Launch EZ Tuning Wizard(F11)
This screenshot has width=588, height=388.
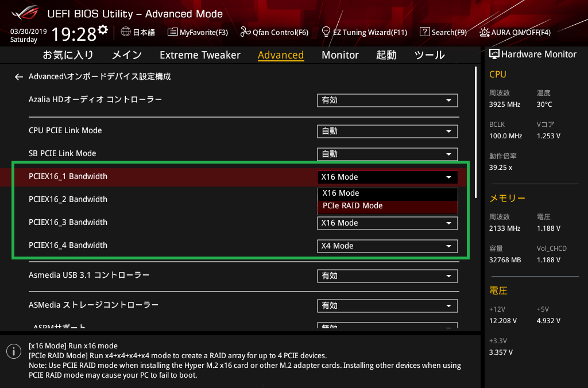[x=365, y=32]
